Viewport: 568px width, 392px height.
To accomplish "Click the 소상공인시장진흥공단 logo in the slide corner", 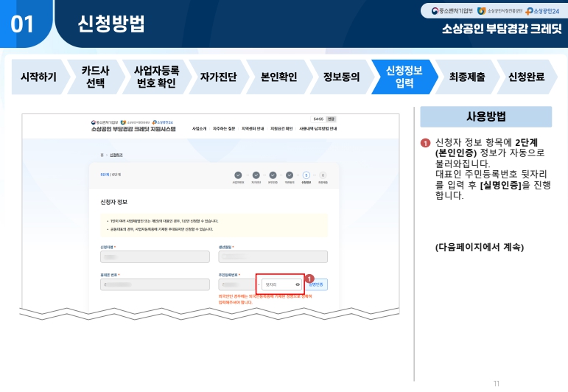I will [500, 11].
